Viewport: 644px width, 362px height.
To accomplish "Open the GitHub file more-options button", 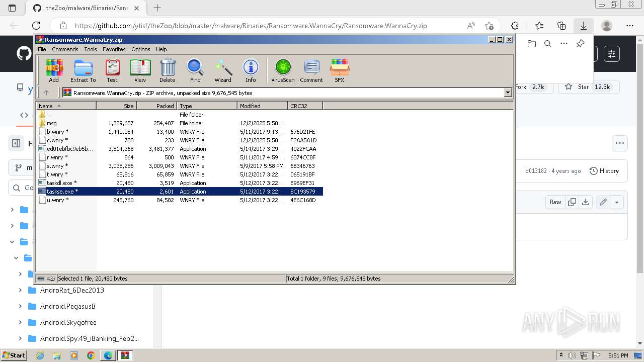I will click(x=620, y=143).
